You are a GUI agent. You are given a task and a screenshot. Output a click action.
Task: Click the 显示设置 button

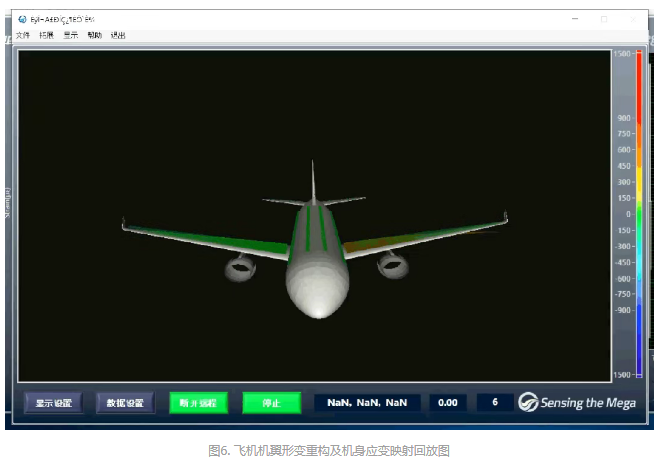tap(53, 403)
